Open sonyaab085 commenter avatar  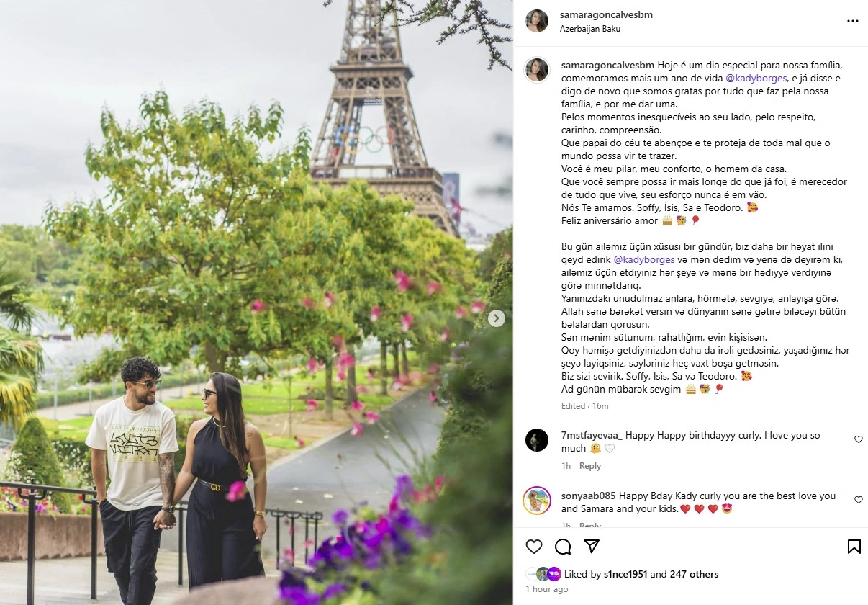pyautogui.click(x=537, y=501)
